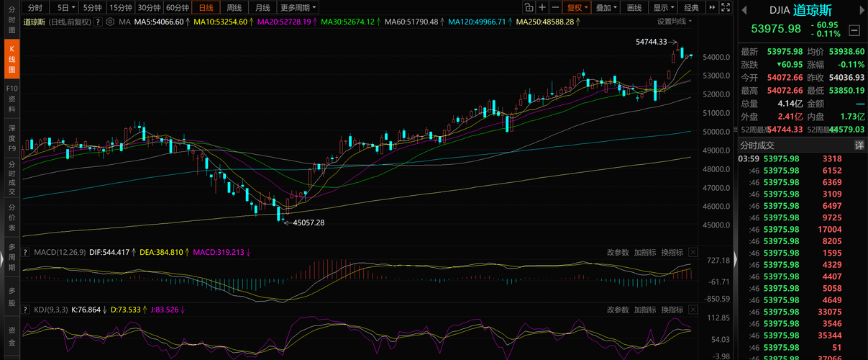Close the KDJ indicator panel
The height and width of the screenshot is (360, 868).
coord(693,310)
